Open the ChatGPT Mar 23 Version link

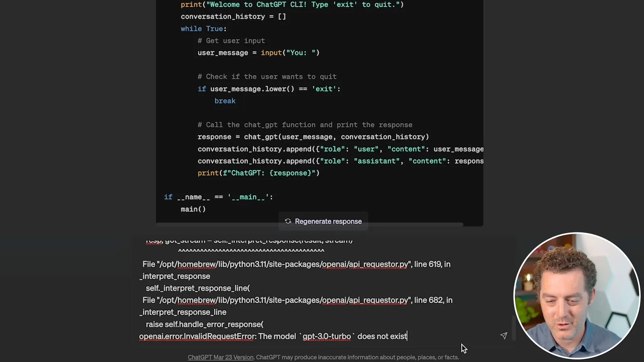221,357
